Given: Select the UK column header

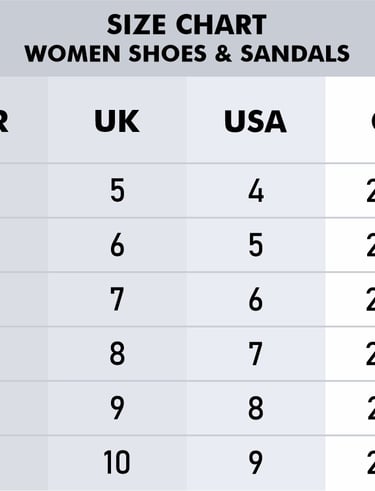Looking at the screenshot, I should [x=117, y=121].
